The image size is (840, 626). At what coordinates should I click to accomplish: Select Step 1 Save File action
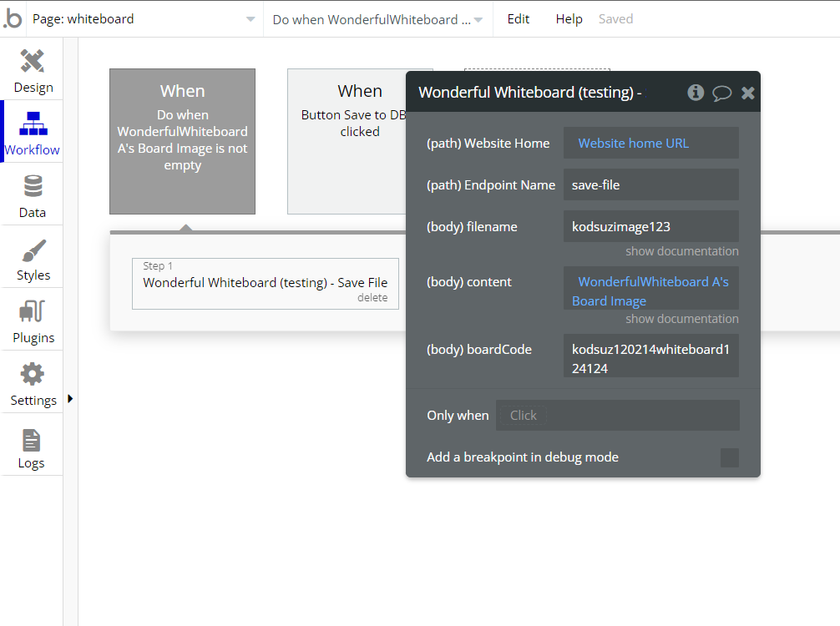266,283
